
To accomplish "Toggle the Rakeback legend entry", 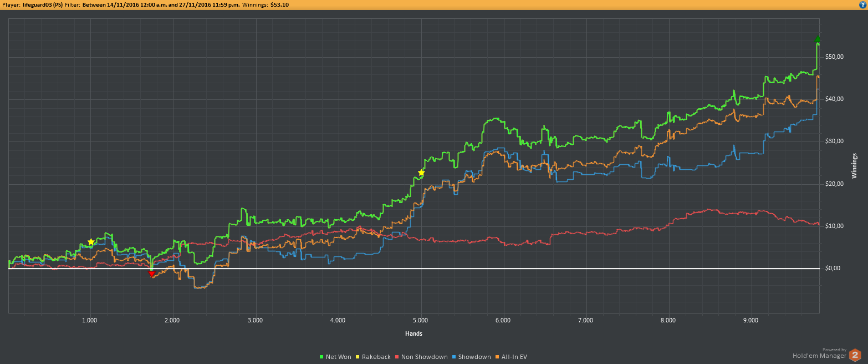I will pos(372,357).
